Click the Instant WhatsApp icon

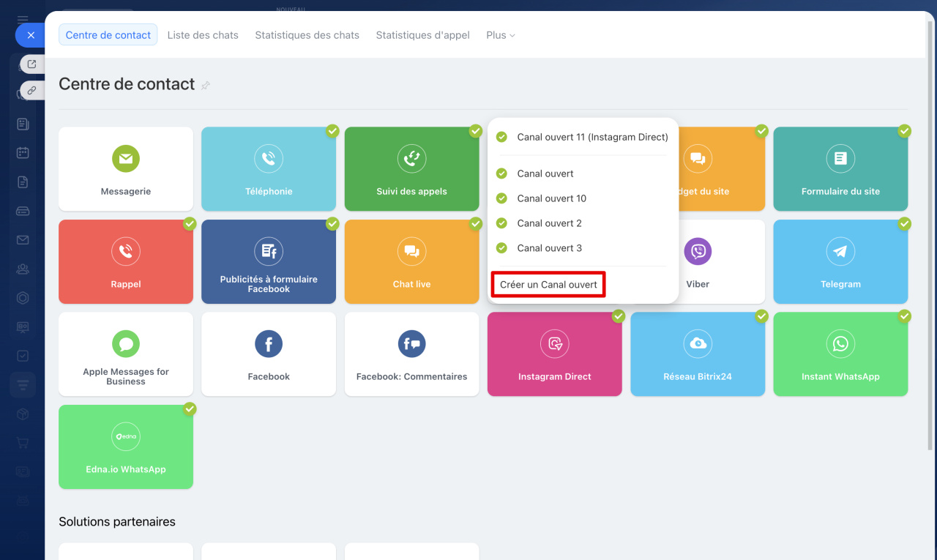(840, 343)
